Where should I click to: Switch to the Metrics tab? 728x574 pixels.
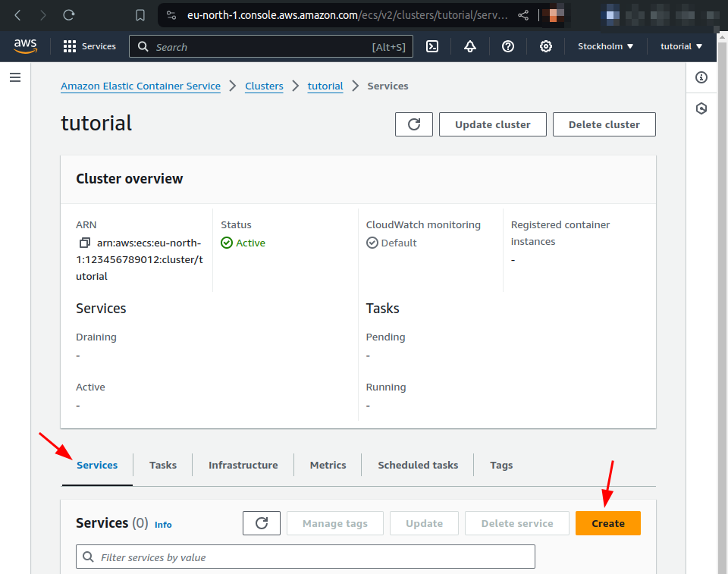328,465
